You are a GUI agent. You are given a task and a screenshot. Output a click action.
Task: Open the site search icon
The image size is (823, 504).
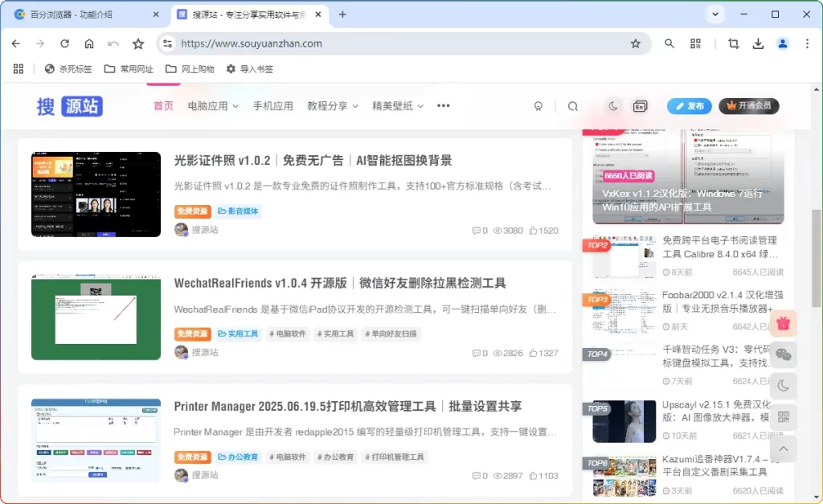point(572,107)
